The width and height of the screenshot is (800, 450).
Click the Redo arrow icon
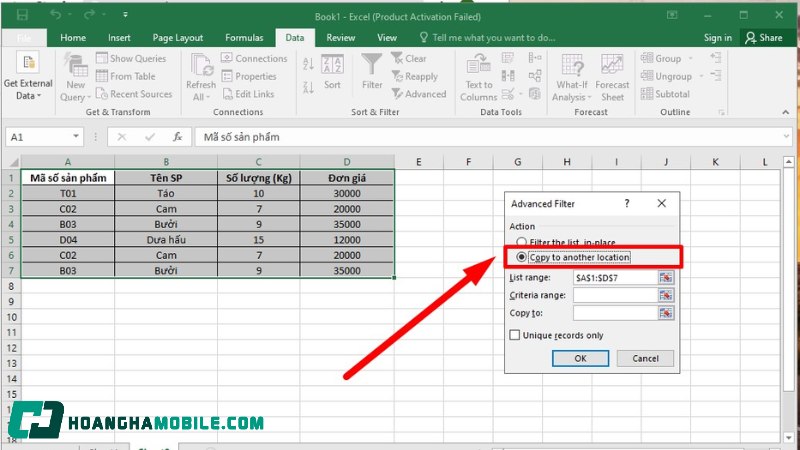pyautogui.click(x=89, y=15)
